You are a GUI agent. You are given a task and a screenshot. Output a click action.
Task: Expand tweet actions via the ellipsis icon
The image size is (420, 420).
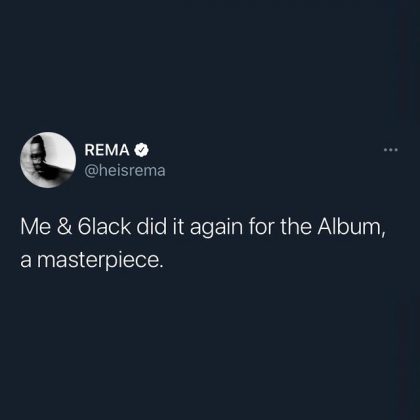point(391,150)
